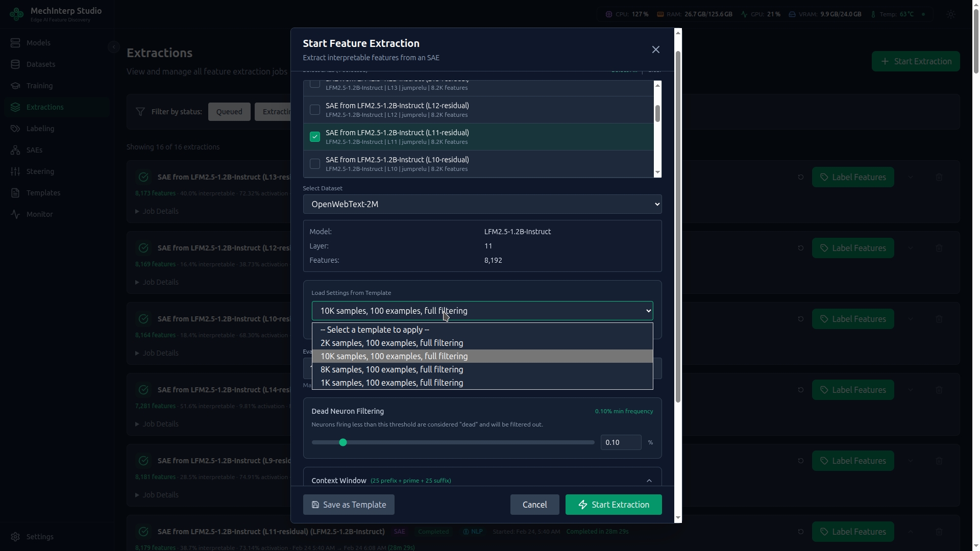Viewport: 980px width, 551px height.
Task: Click the dialog vertical scrollbar thumb
Action: [678, 227]
